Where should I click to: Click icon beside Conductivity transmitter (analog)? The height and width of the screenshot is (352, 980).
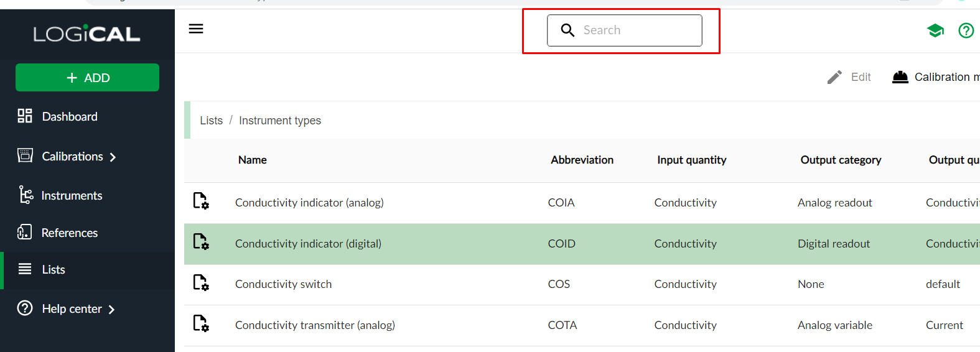pyautogui.click(x=200, y=324)
